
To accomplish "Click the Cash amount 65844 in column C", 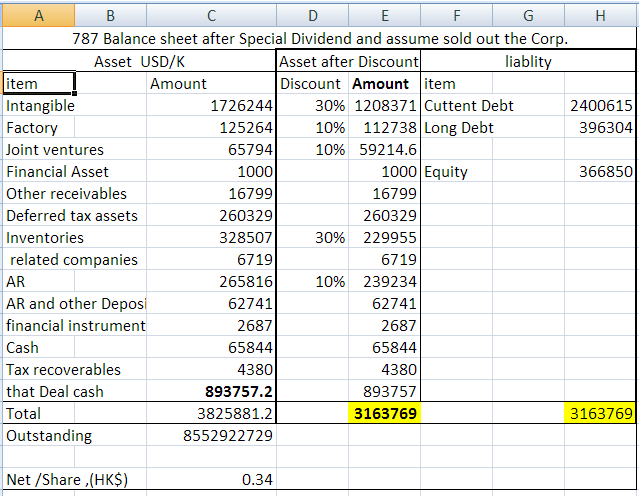I will tap(211, 348).
